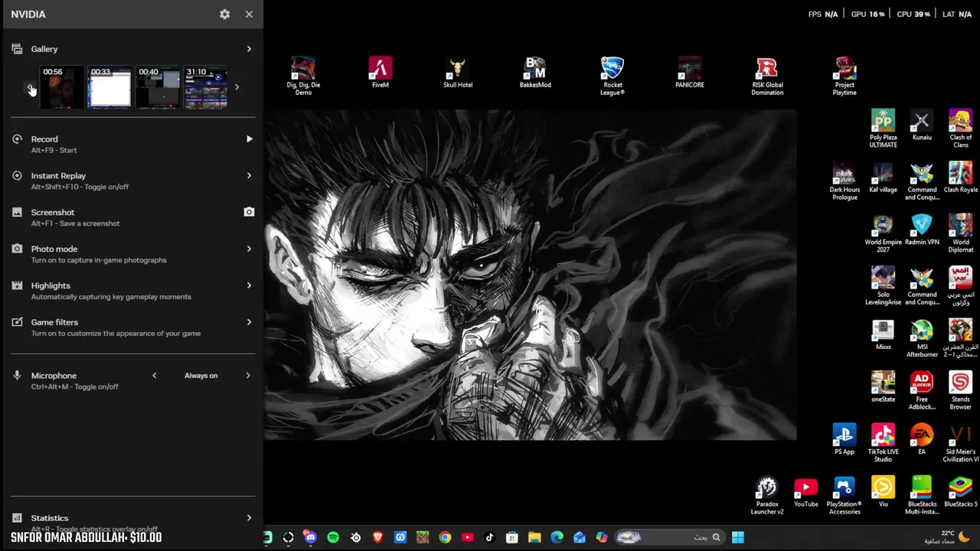Screen dimensions: 980x551
Task: Select the FiveM desktop icon
Action: click(x=381, y=73)
